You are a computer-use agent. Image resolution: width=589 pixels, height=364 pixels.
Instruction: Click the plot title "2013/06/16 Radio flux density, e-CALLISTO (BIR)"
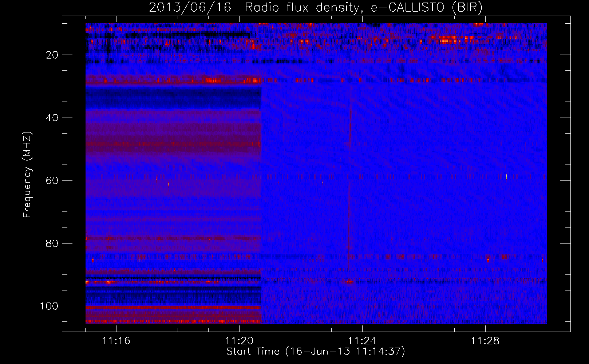tap(316, 7)
